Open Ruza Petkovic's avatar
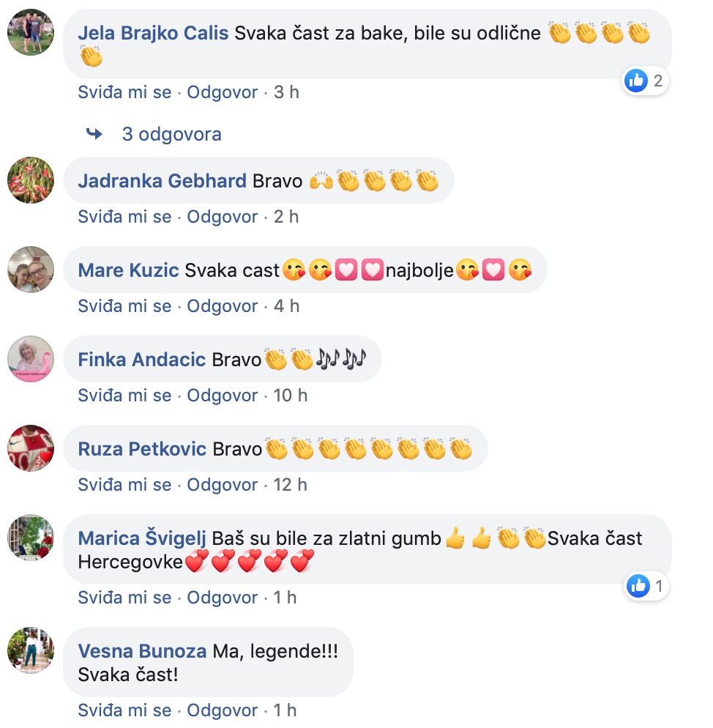Viewport: 713px width, 728px height. point(31,448)
